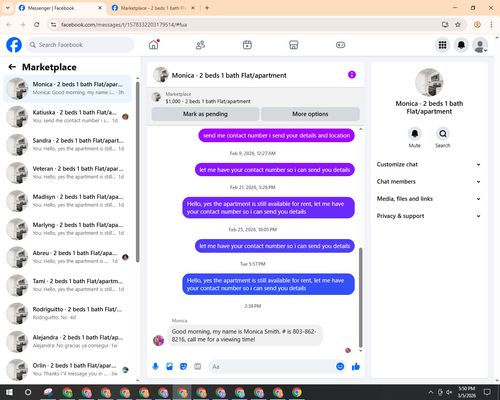Send a voice clip with microphone icon
The height and width of the screenshot is (400, 500).
click(155, 367)
